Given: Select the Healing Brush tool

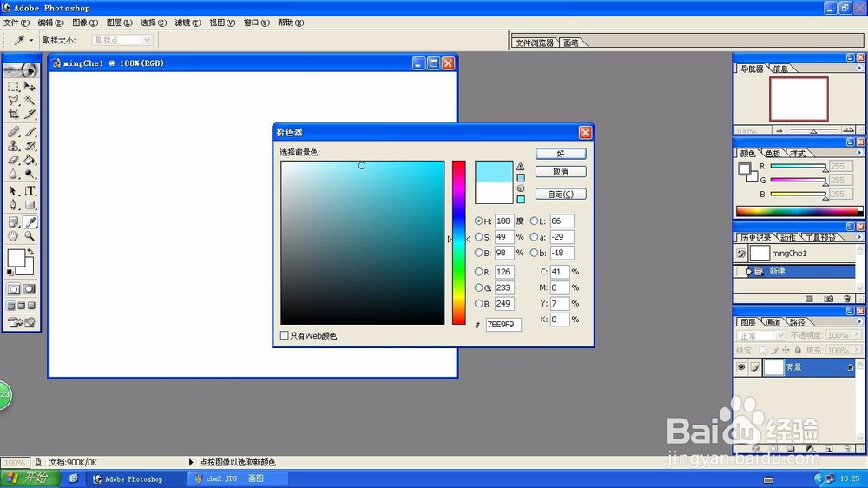Looking at the screenshot, I should (13, 132).
